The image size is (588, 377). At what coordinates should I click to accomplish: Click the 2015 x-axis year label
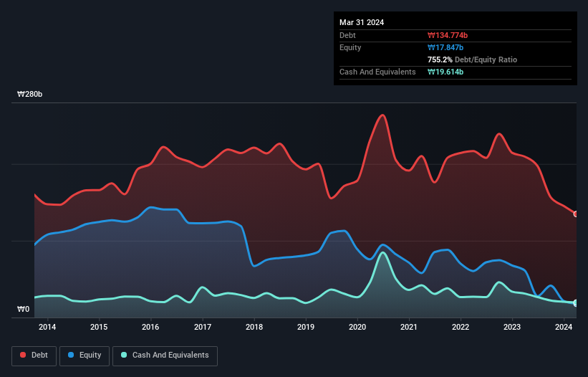[99, 327]
